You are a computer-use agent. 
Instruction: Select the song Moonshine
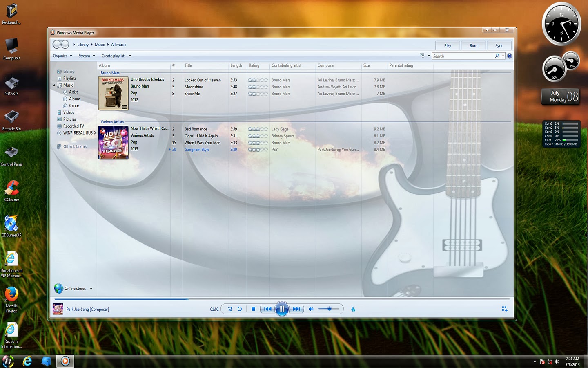pyautogui.click(x=194, y=87)
